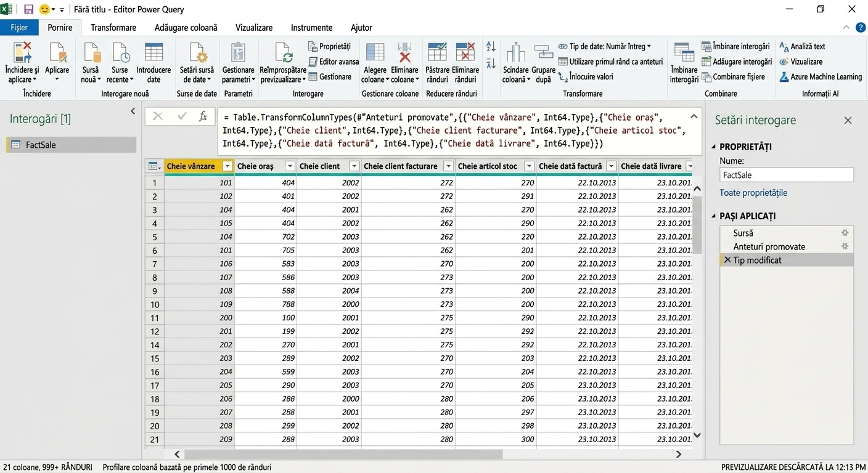Click the Introducere date icon
868x473 pixels.
click(154, 53)
